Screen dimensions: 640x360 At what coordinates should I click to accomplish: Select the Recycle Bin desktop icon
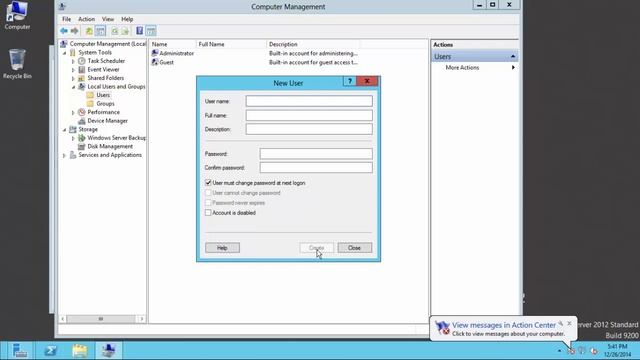click(x=17, y=64)
